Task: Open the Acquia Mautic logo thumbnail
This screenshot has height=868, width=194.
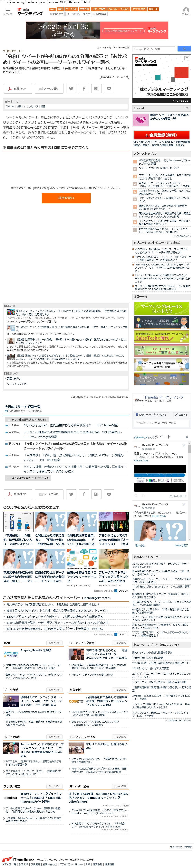Action: tap(11, 654)
